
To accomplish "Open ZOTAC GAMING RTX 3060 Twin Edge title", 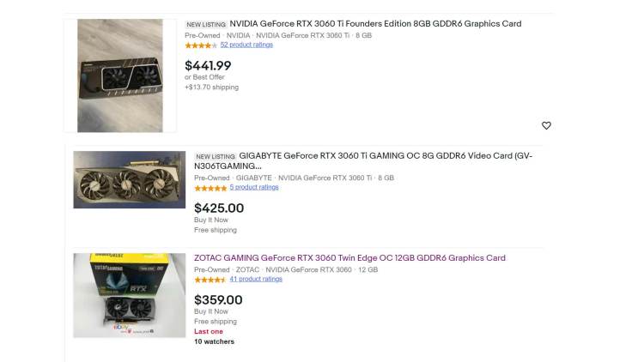I will (349, 258).
